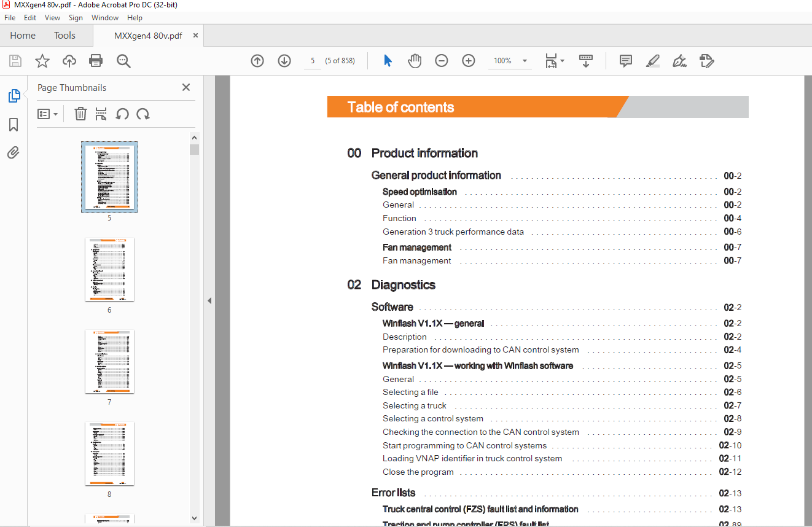
Task: Expand thumbnail options menu dropdown
Action: tap(47, 114)
